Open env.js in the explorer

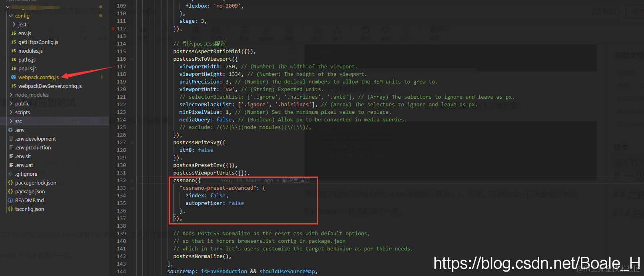pyautogui.click(x=25, y=34)
